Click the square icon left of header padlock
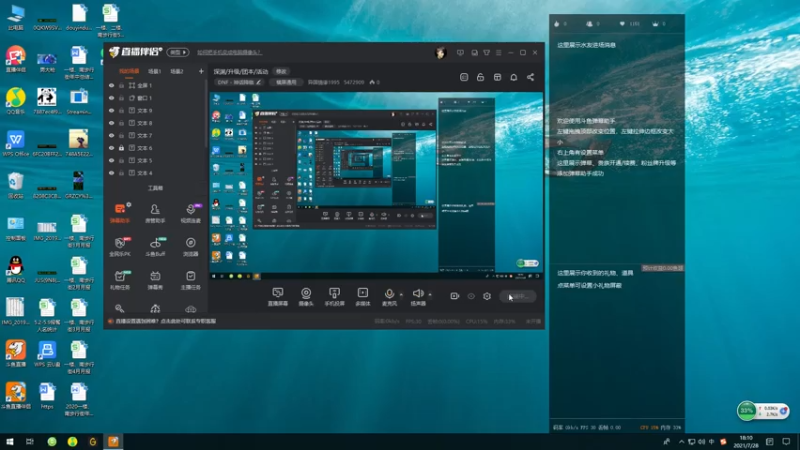The width and height of the screenshot is (800, 450). click(464, 77)
